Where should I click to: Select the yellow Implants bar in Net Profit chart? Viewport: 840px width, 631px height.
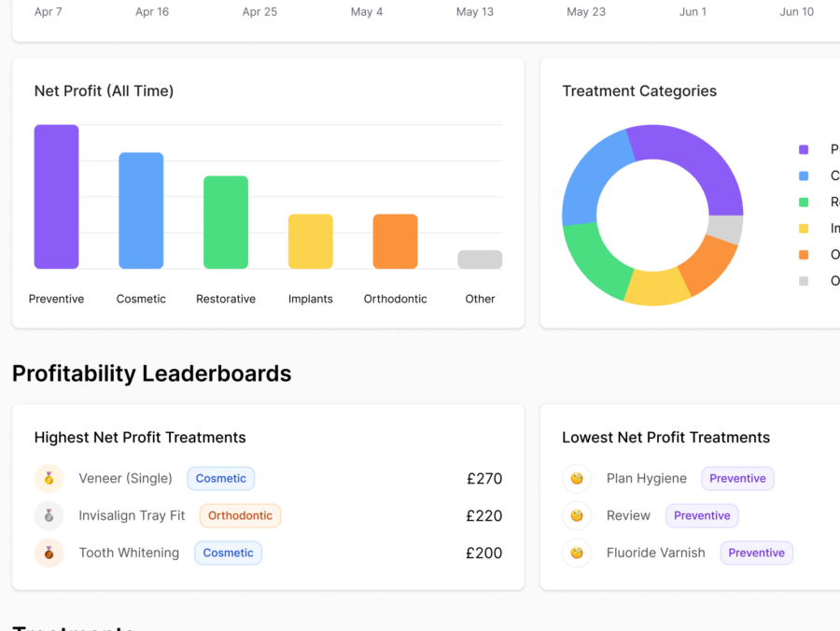[311, 242]
